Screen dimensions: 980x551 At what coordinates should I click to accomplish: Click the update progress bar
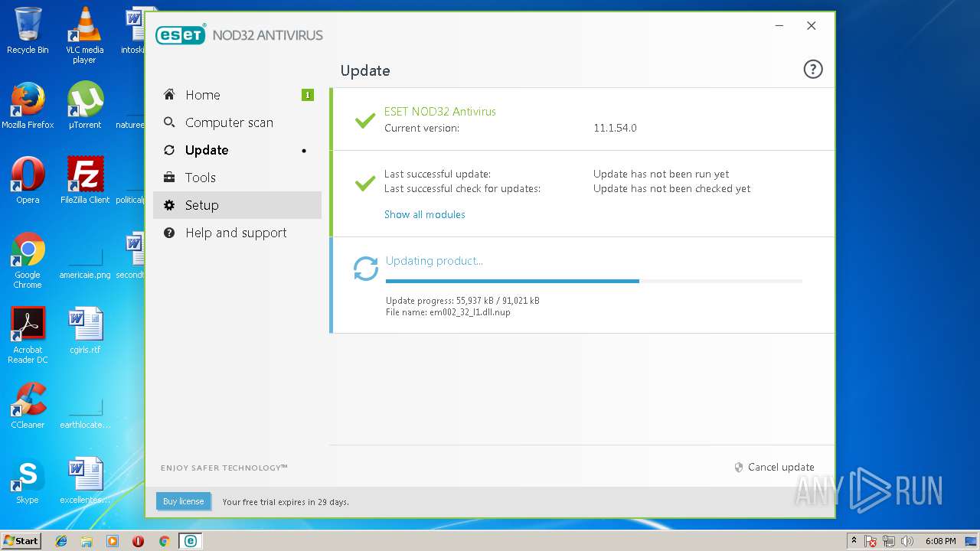[593, 281]
